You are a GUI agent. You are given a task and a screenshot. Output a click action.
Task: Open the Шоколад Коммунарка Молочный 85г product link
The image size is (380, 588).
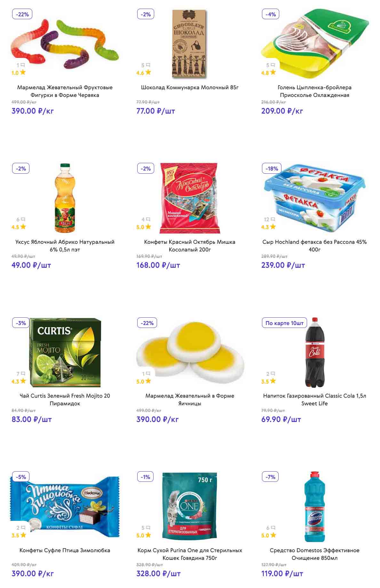190,87
